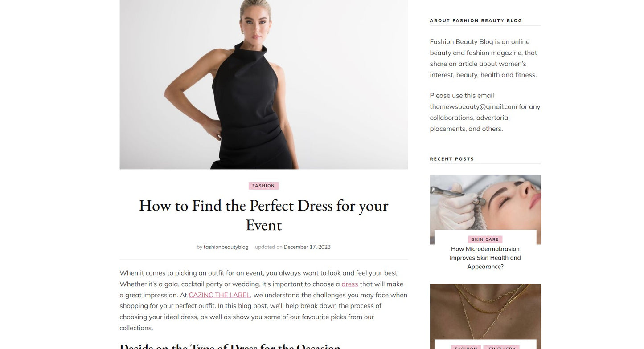Select the JEWELLERY tag in the sidebar
Image resolution: width=644 pixels, height=349 pixels.
[x=501, y=347]
